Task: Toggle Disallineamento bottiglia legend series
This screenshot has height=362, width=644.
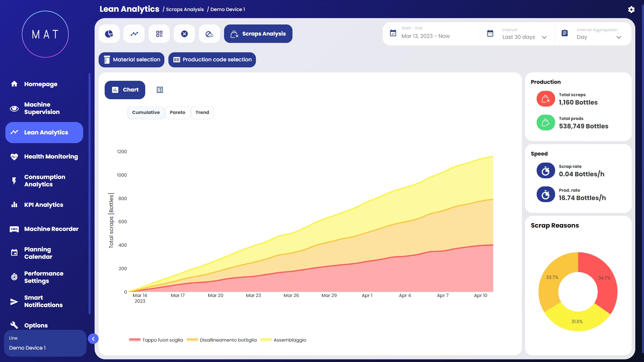Action: [x=222, y=340]
